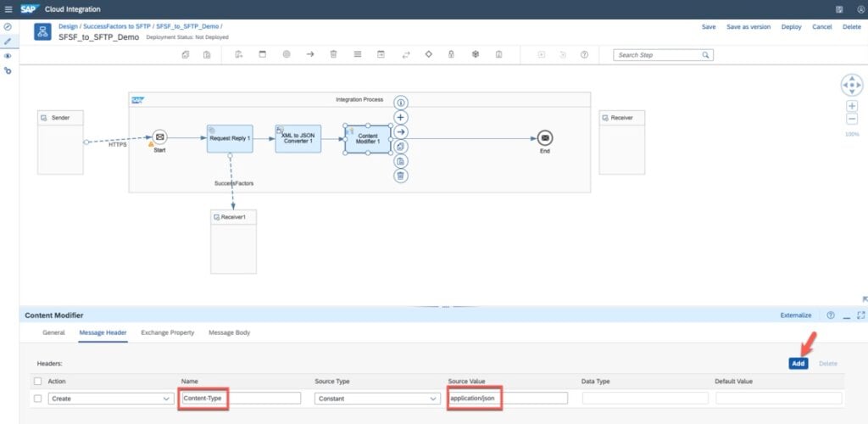Screen dimensions: 868x424
Task: Open the notifications icon in top header
Action: click(839, 9)
